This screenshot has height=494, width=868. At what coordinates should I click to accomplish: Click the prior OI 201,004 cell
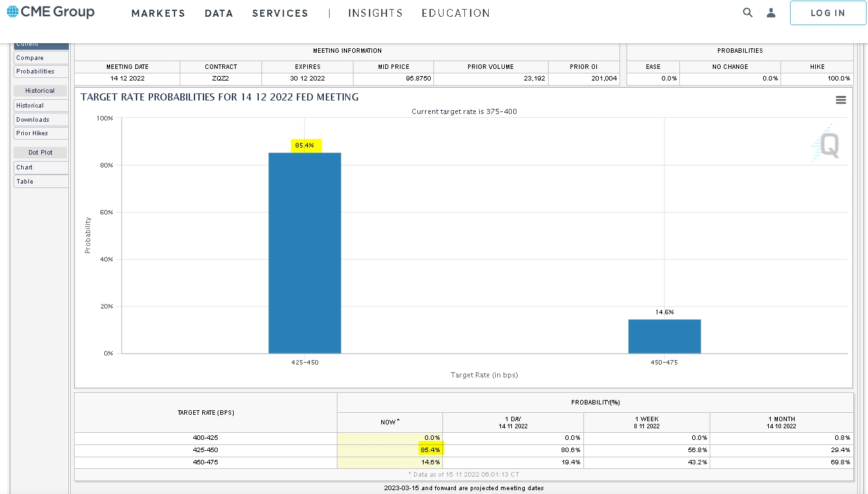pos(584,79)
